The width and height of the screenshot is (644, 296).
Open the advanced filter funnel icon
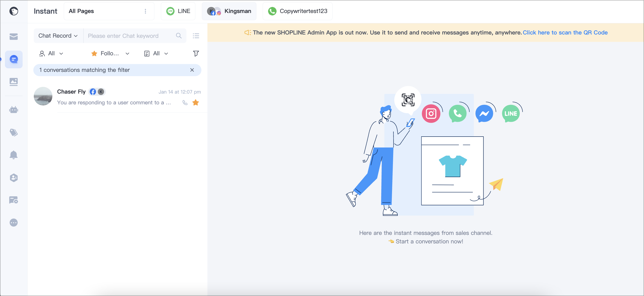click(196, 53)
